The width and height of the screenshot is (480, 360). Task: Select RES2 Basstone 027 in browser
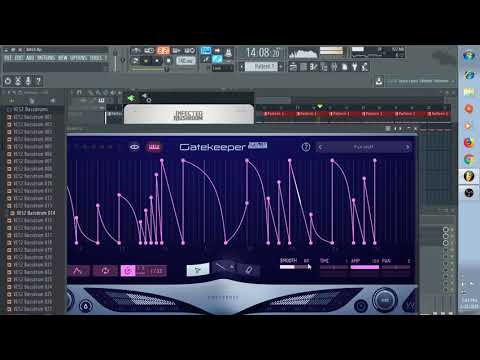coord(33,309)
